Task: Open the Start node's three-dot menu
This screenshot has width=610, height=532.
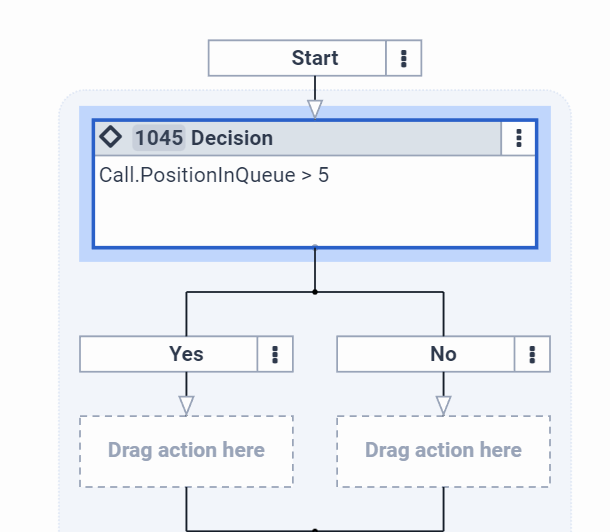Action: (x=404, y=58)
